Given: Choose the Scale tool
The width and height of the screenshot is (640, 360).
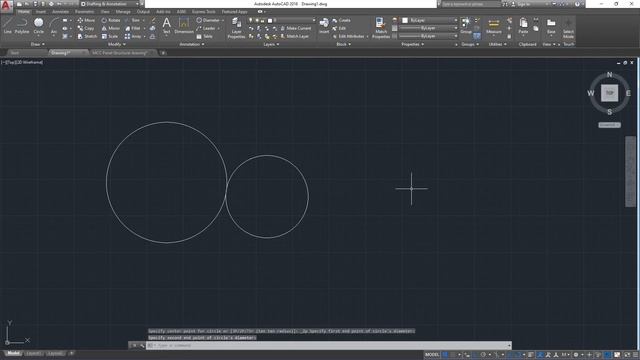Looking at the screenshot, I should tap(109, 36).
